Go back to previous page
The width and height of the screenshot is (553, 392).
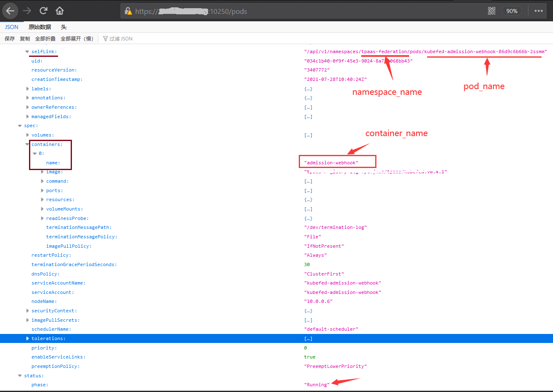coord(10,11)
